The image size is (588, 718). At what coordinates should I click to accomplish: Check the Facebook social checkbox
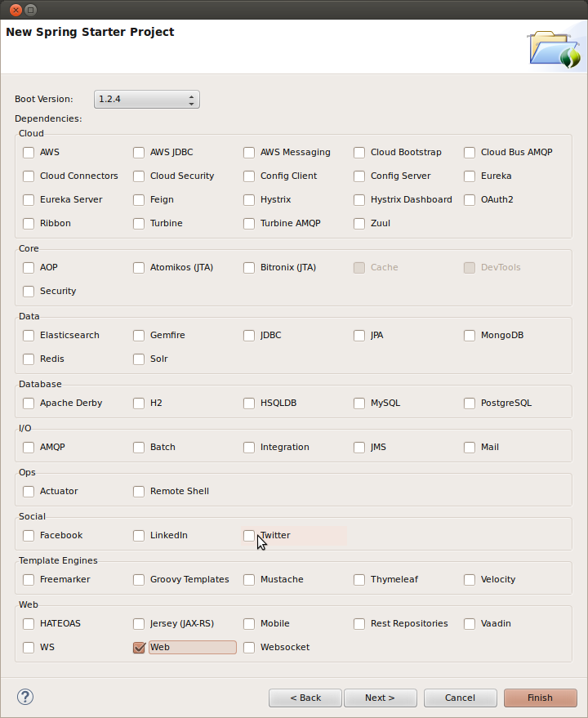29,536
